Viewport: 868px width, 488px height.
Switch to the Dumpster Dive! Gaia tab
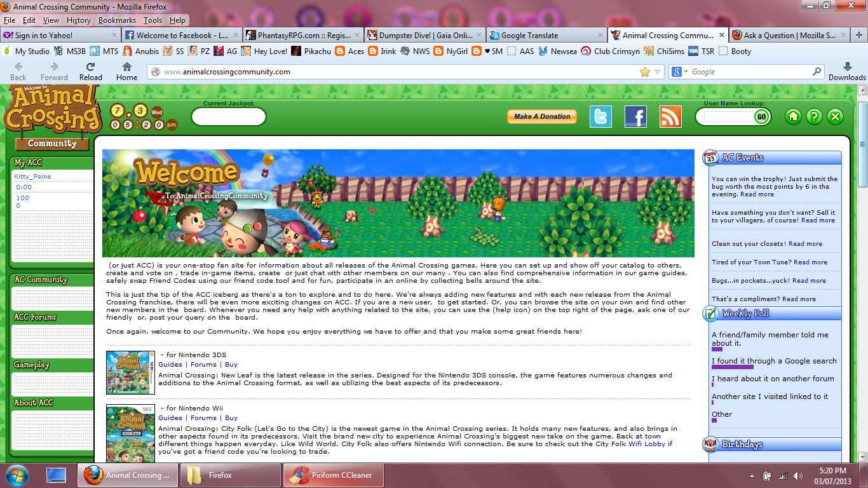point(426,36)
